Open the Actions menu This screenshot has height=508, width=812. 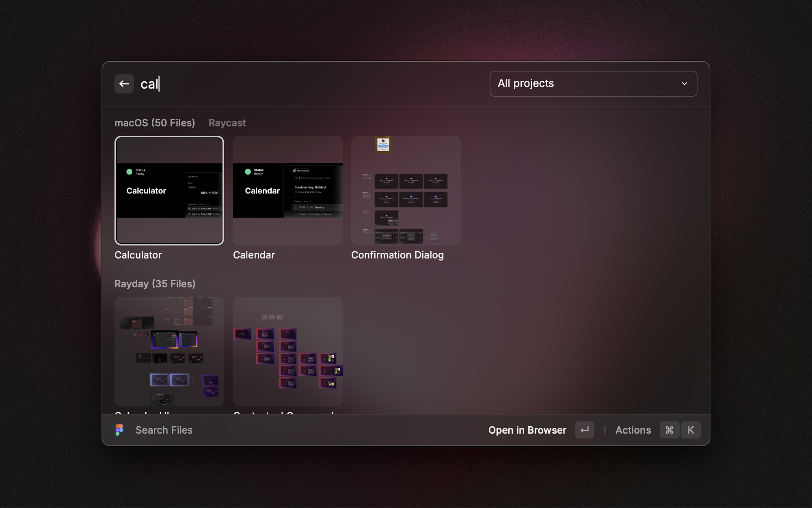click(633, 430)
